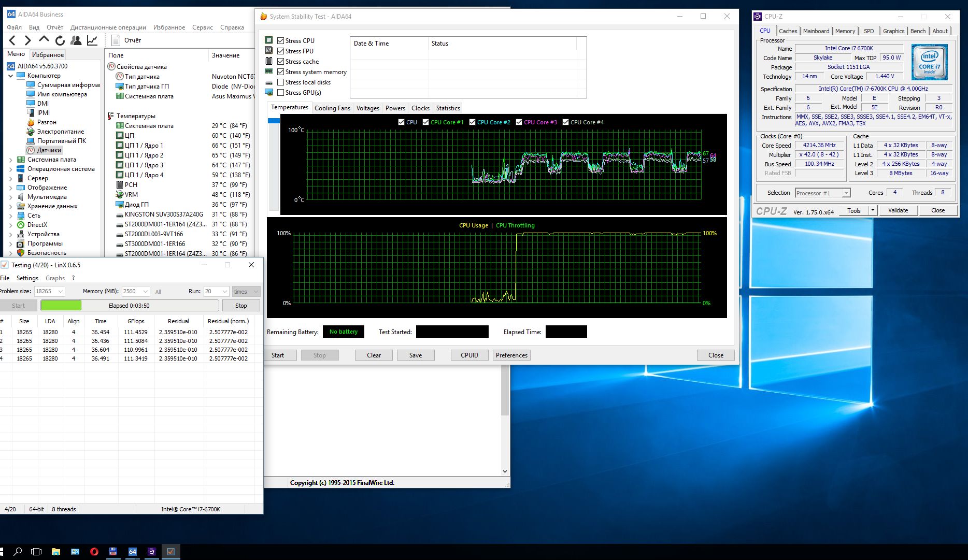Switch to AIDA64 via taskbar icon

pyautogui.click(x=132, y=552)
